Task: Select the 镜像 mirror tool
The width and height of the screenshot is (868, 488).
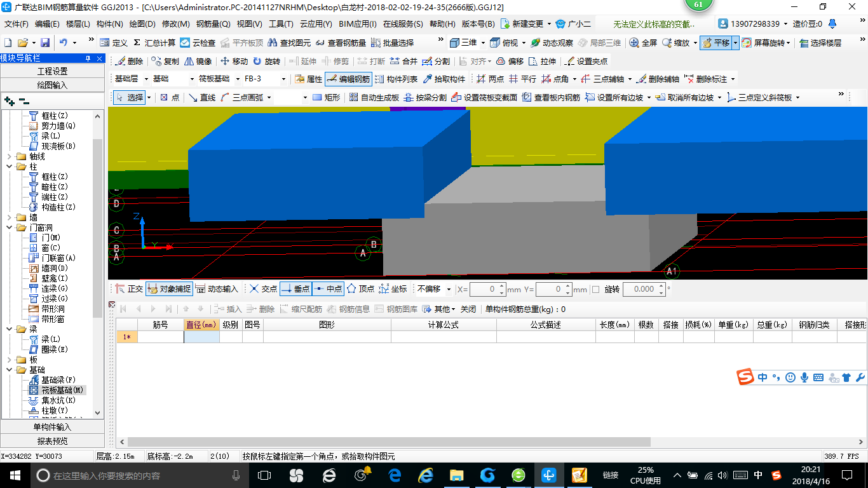Action: tap(198, 62)
